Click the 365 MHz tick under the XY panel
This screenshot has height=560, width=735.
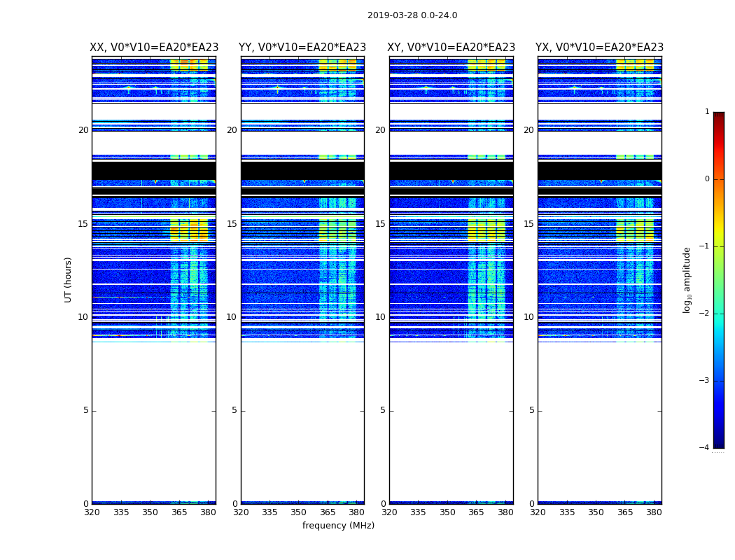point(476,512)
